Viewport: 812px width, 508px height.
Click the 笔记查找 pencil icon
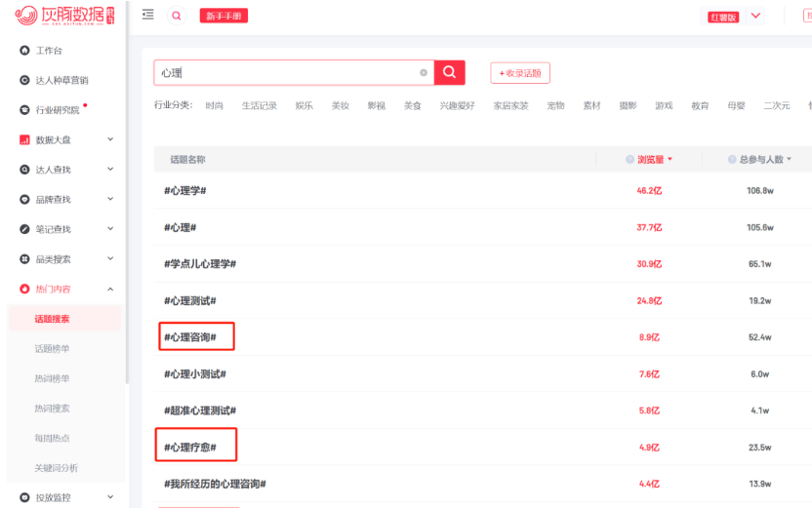tap(24, 229)
